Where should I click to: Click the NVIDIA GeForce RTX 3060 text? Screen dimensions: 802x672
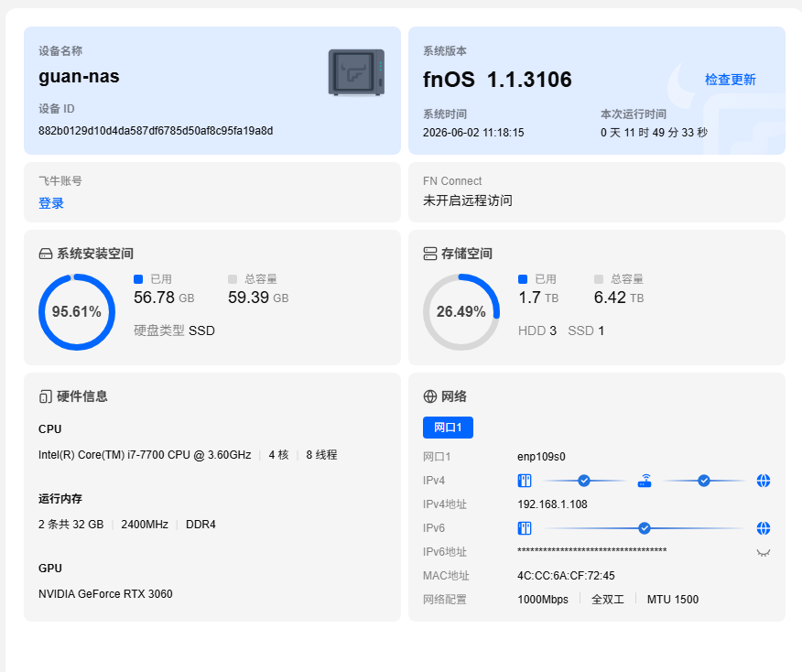coord(105,594)
